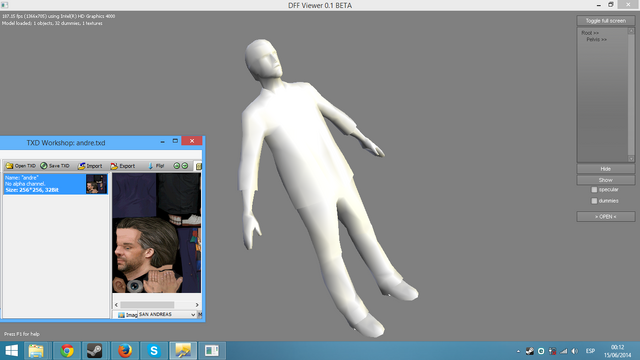The height and width of the screenshot is (360, 640).
Task: Click the Import button in TXD Workshop
Action: [x=90, y=166]
